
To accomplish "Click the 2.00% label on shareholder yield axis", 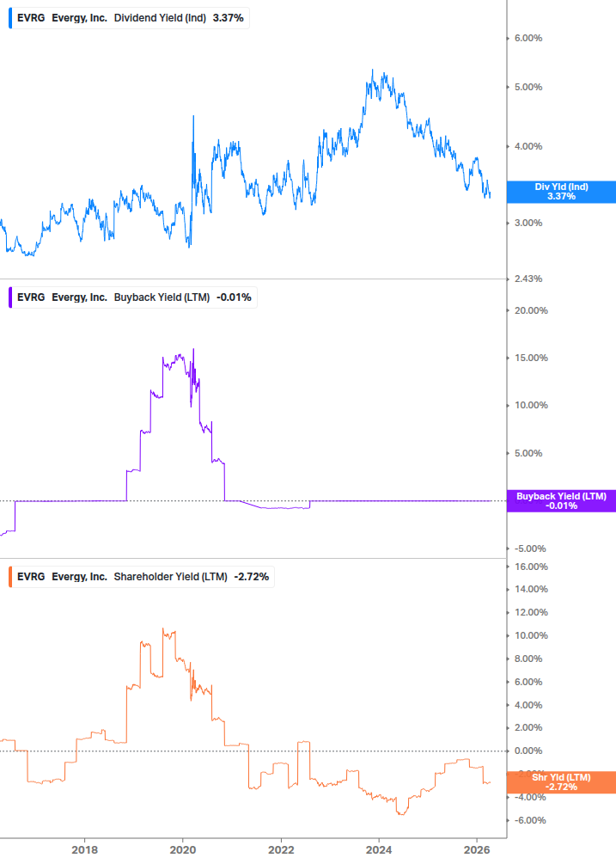I will [x=528, y=728].
